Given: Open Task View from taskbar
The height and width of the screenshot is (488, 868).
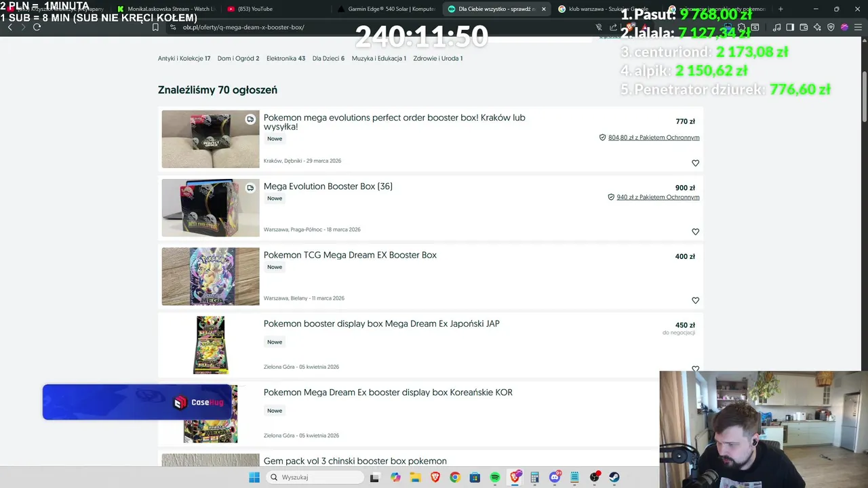Looking at the screenshot, I should point(374,477).
